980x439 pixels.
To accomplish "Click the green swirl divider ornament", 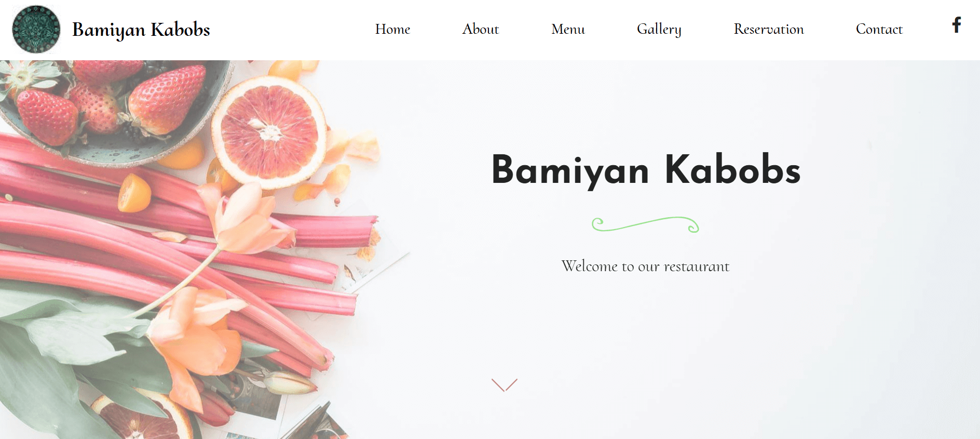I will pyautogui.click(x=645, y=224).
